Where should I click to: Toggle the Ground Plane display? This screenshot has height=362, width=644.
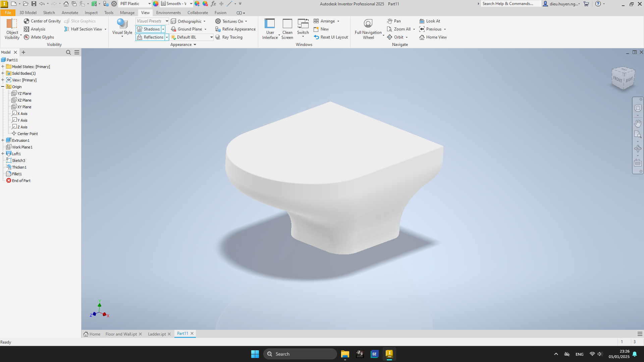tap(186, 29)
